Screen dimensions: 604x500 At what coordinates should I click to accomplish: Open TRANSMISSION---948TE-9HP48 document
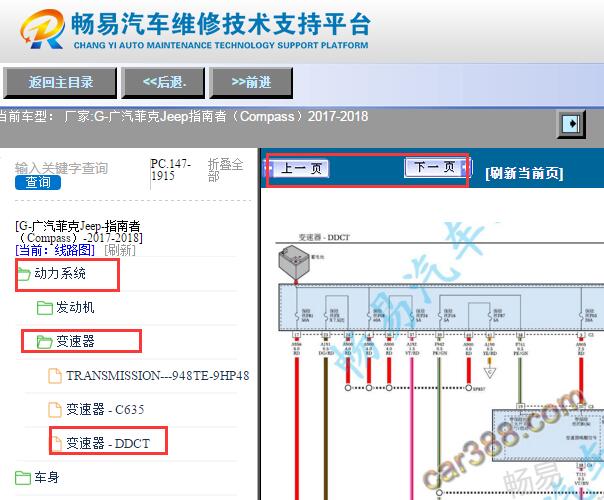pos(158,376)
